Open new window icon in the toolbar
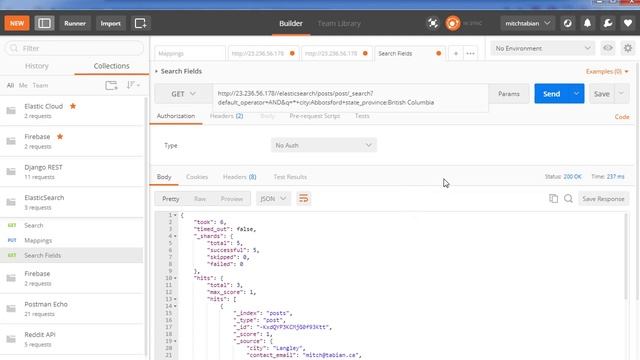The width and height of the screenshot is (640, 360). (x=140, y=23)
